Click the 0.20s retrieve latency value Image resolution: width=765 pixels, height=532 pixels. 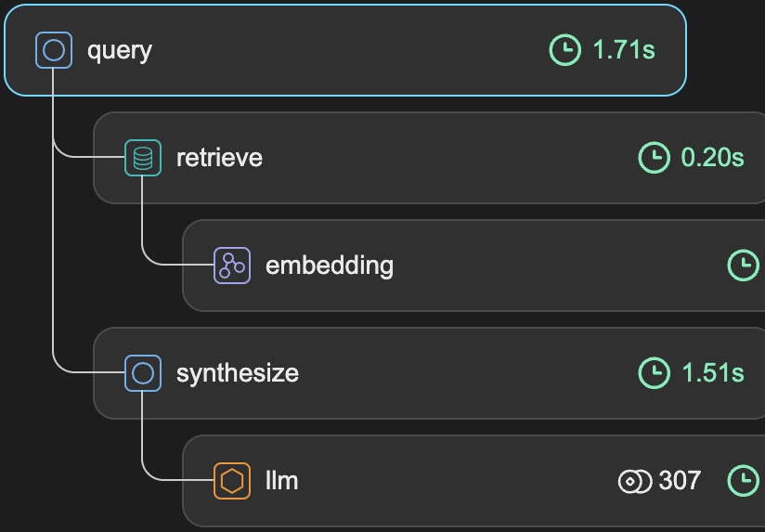(712, 158)
